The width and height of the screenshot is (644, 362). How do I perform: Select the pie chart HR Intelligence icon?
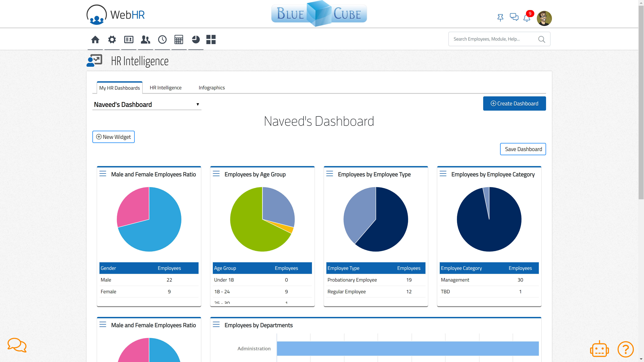point(196,39)
